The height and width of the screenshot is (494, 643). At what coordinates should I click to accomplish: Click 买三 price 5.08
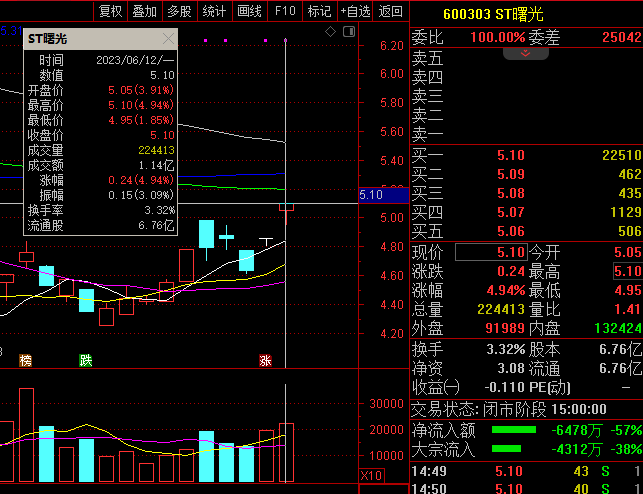[x=511, y=193]
